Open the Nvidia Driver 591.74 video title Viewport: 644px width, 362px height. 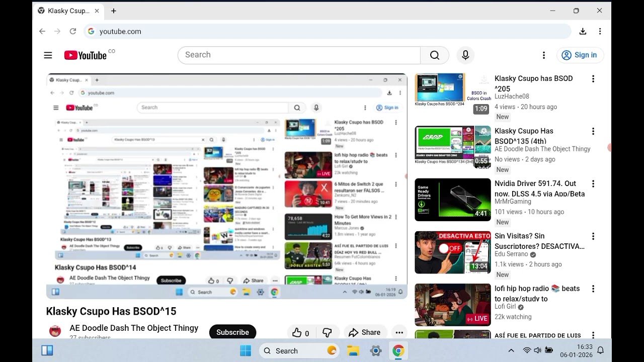539,189
